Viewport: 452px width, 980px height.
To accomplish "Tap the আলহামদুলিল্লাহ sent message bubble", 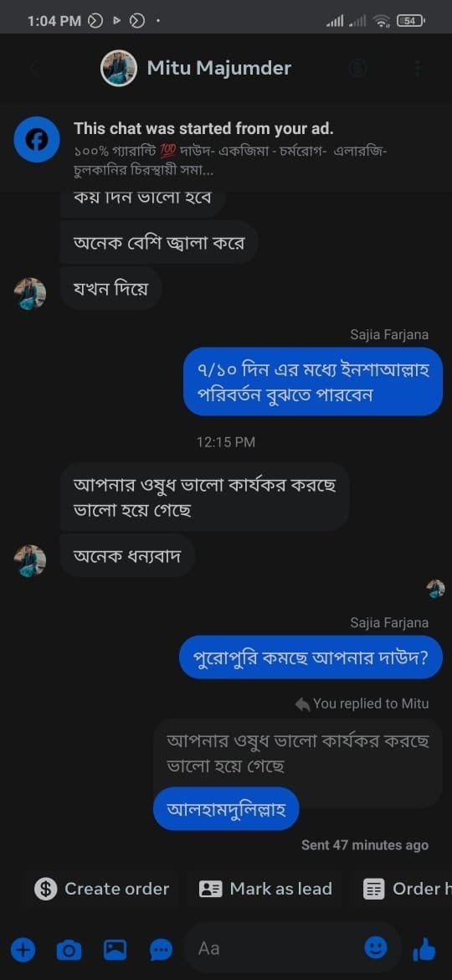I will (x=226, y=809).
